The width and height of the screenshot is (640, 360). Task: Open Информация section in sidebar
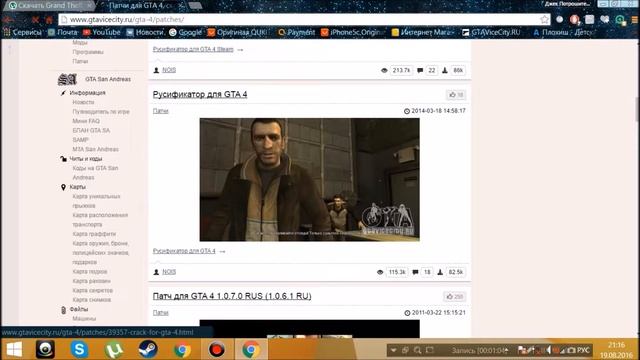(87, 93)
